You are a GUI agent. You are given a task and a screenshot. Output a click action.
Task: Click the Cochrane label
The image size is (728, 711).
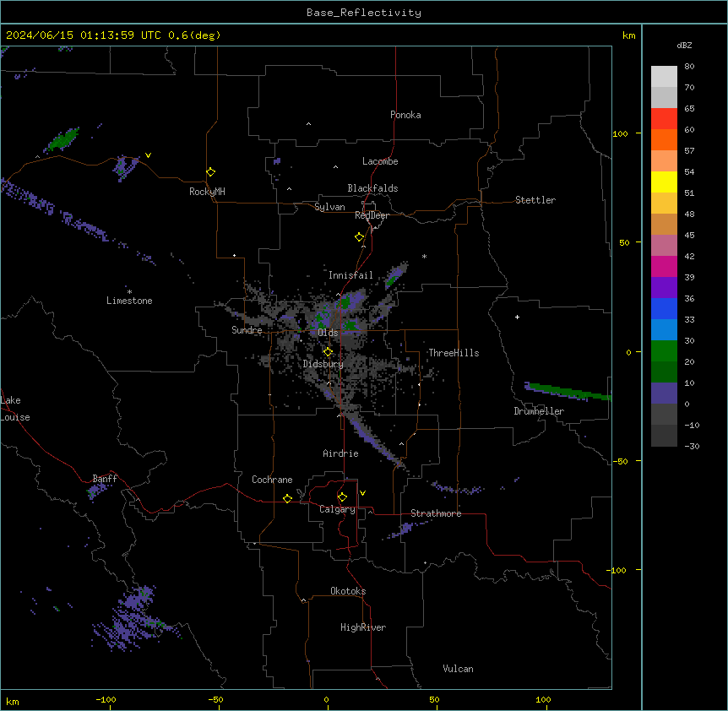272,480
